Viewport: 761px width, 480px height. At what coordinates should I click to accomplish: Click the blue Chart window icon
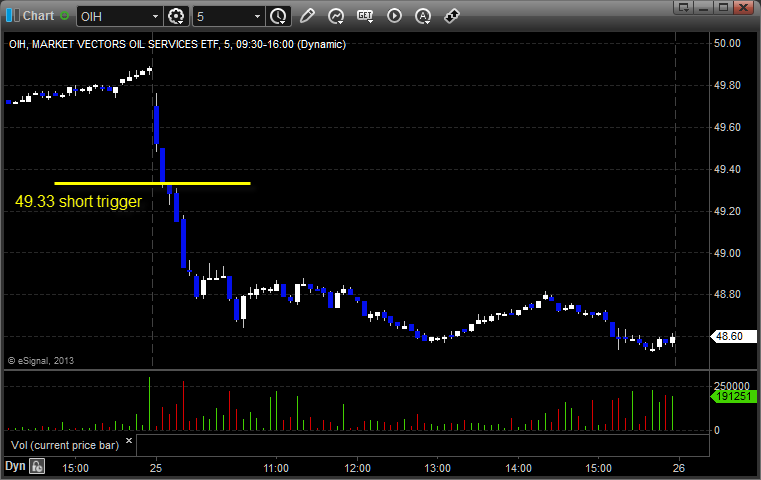[x=13, y=16]
